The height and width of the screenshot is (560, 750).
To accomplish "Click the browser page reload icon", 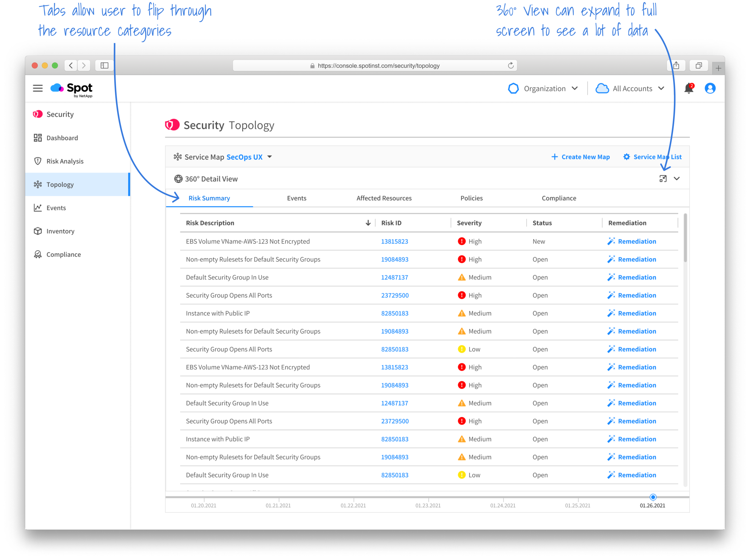I will point(511,65).
